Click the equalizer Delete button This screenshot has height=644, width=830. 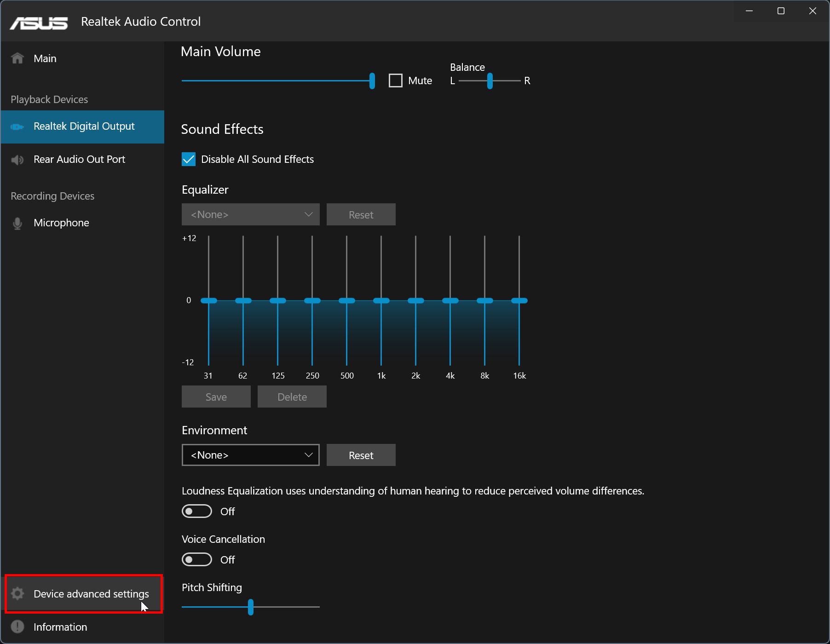292,397
